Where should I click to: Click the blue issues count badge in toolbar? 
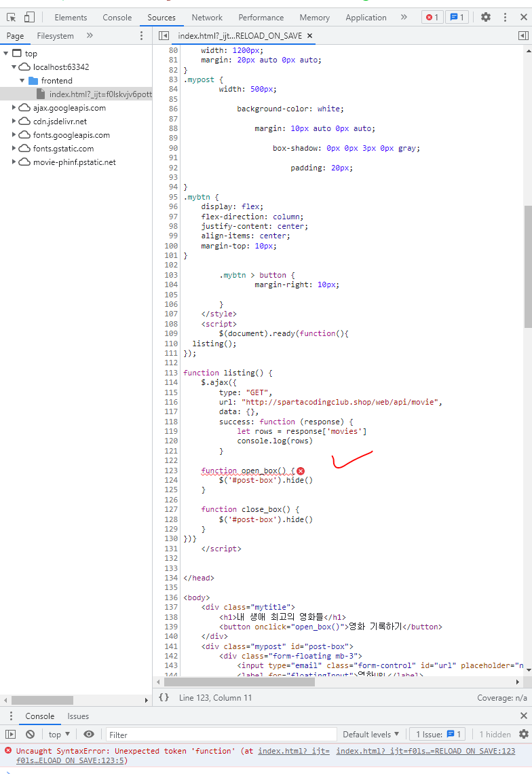point(457,17)
